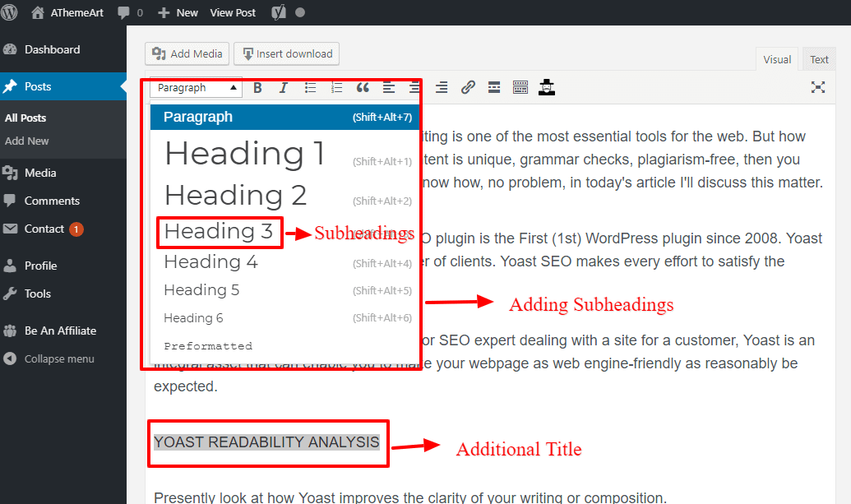
Task: Click the WordPress logo in admin bar
Action: pyautogui.click(x=9, y=12)
